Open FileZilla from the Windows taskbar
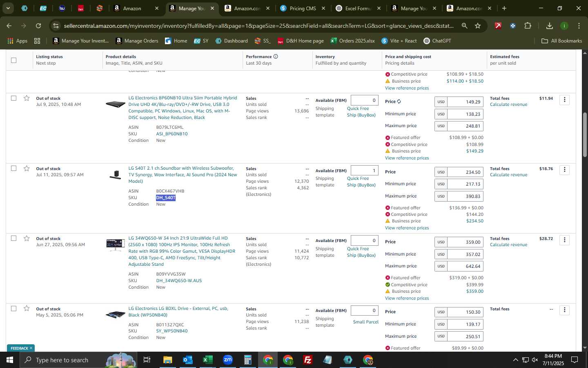 (x=308, y=360)
